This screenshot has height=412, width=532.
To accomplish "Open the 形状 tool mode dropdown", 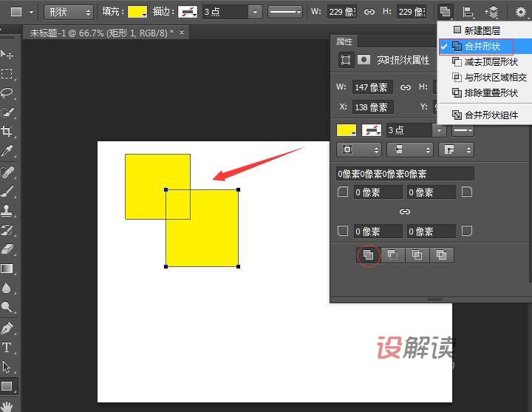I will click(68, 12).
